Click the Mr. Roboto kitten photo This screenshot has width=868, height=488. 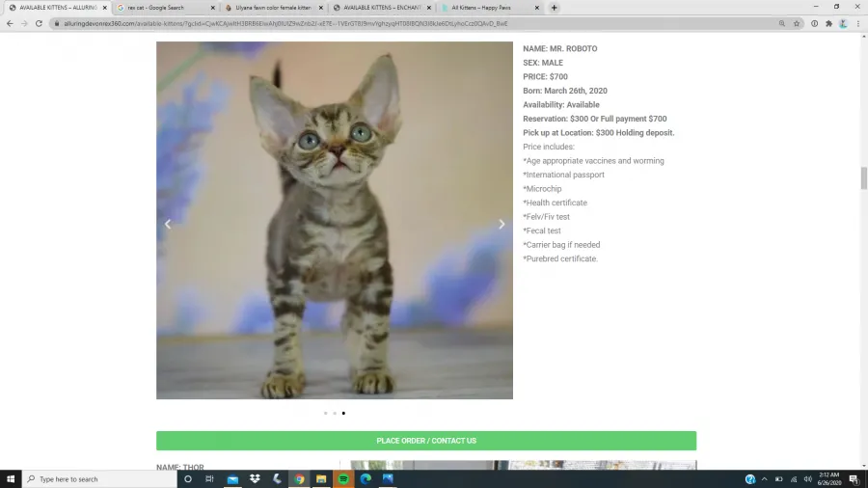(x=335, y=220)
